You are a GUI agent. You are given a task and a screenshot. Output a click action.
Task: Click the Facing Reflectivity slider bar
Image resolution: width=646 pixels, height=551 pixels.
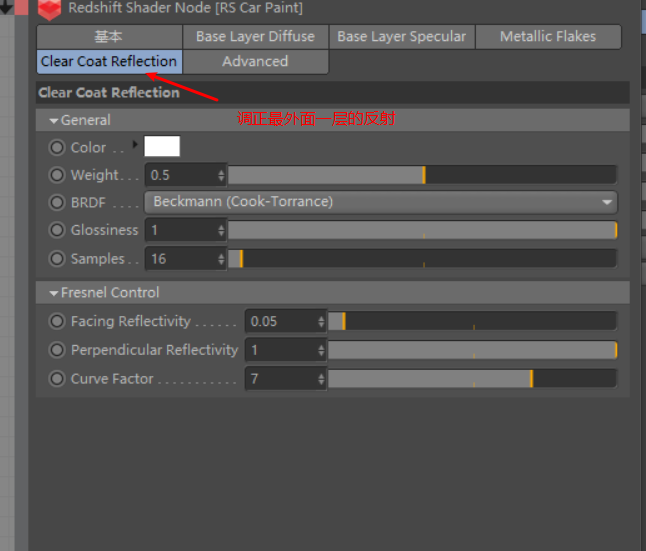tap(473, 321)
